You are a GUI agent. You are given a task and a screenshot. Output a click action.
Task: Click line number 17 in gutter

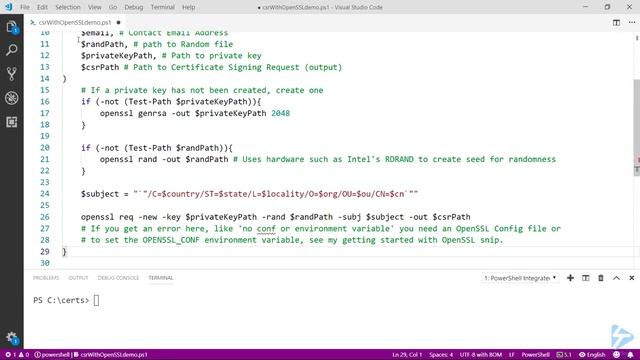click(44, 113)
